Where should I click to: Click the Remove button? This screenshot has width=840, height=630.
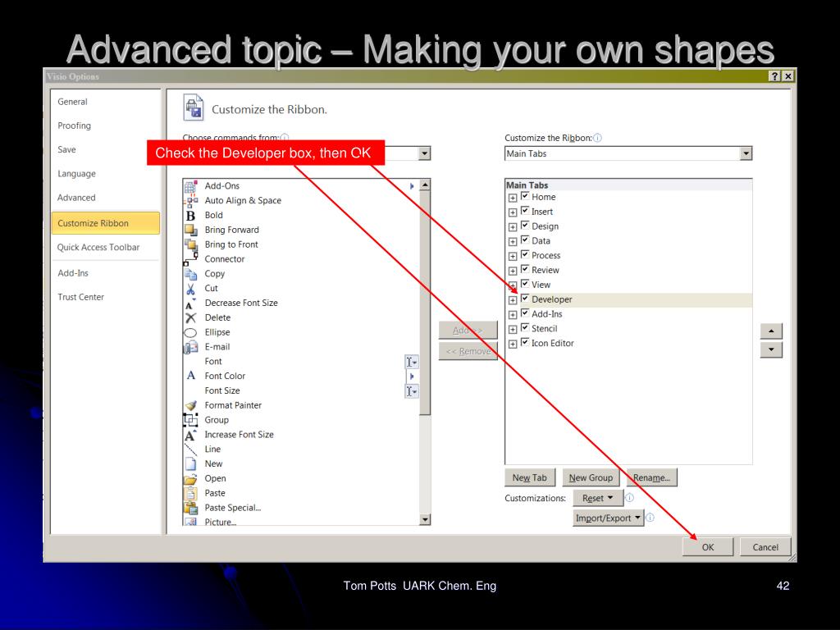click(x=468, y=351)
